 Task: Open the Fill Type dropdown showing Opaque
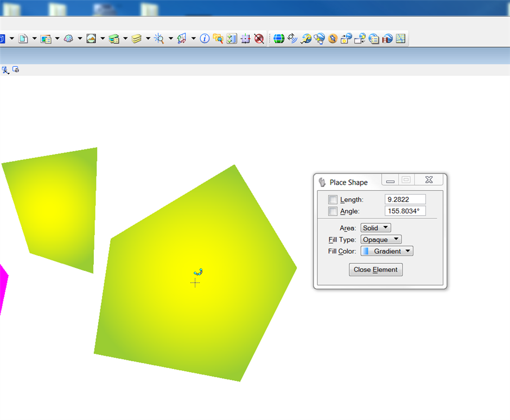tap(381, 240)
